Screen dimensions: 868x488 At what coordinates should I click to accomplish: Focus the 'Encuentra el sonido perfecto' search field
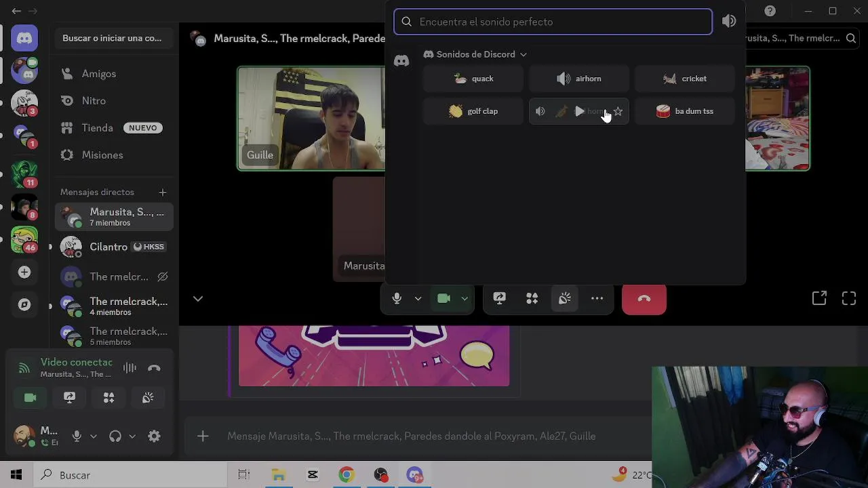click(553, 22)
